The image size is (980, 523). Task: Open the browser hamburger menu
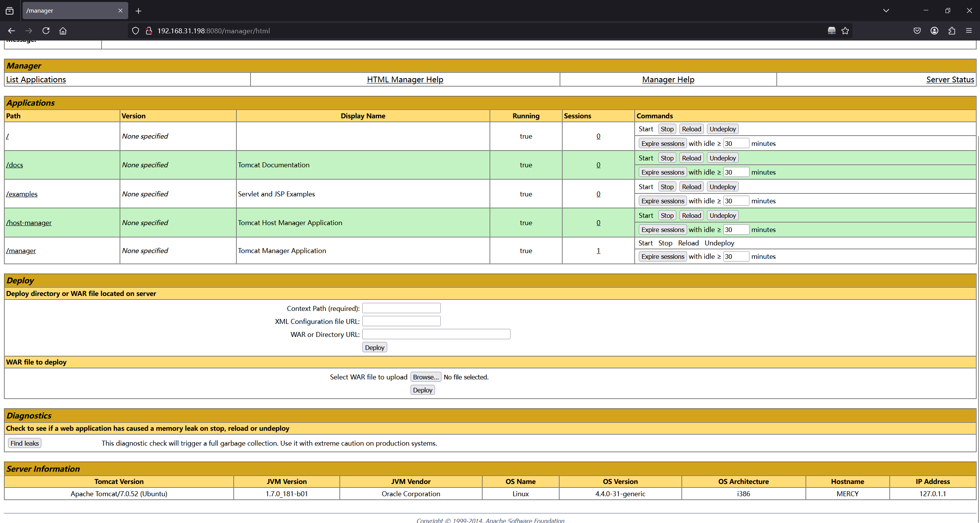pos(969,31)
